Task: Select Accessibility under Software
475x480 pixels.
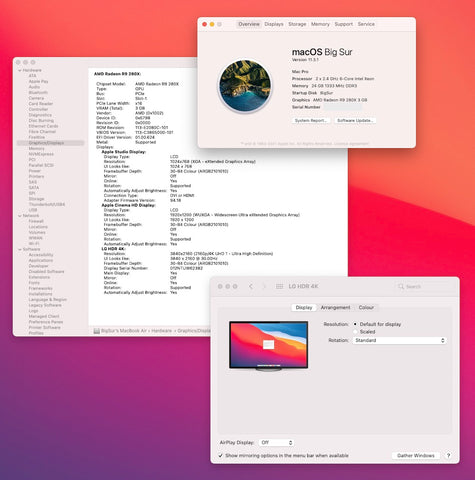Action: tap(41, 255)
